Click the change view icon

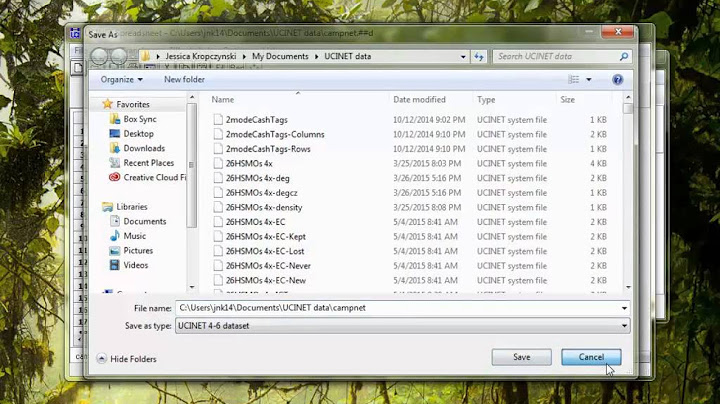574,79
